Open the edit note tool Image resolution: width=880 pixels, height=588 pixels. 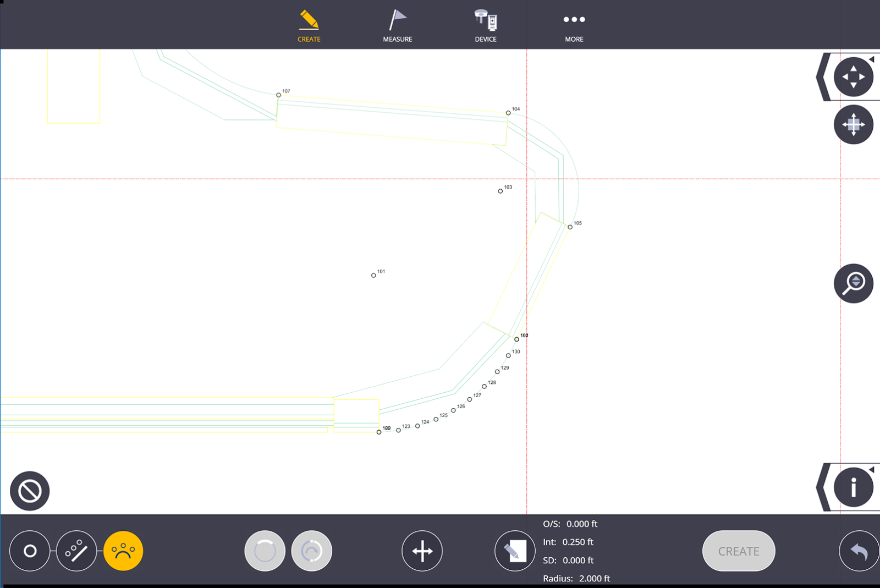pos(514,550)
